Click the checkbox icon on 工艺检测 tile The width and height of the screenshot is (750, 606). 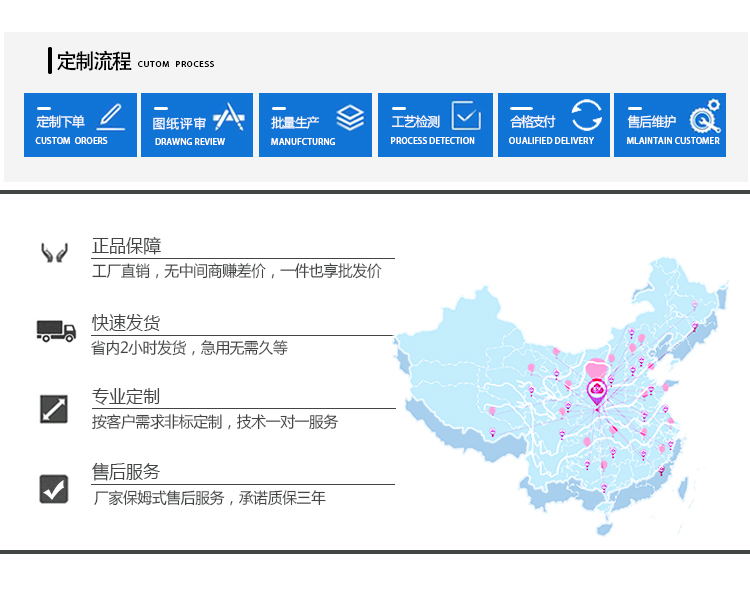coord(466,116)
